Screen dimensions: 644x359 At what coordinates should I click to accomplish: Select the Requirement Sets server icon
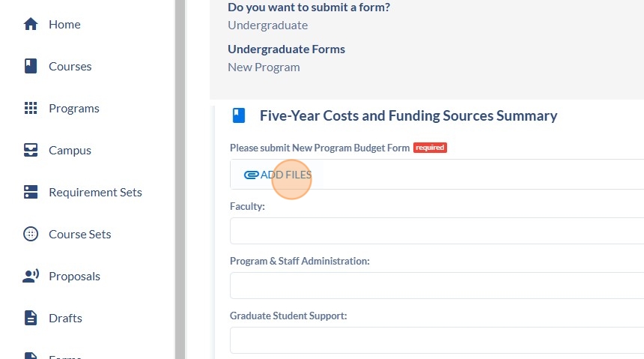click(x=31, y=192)
